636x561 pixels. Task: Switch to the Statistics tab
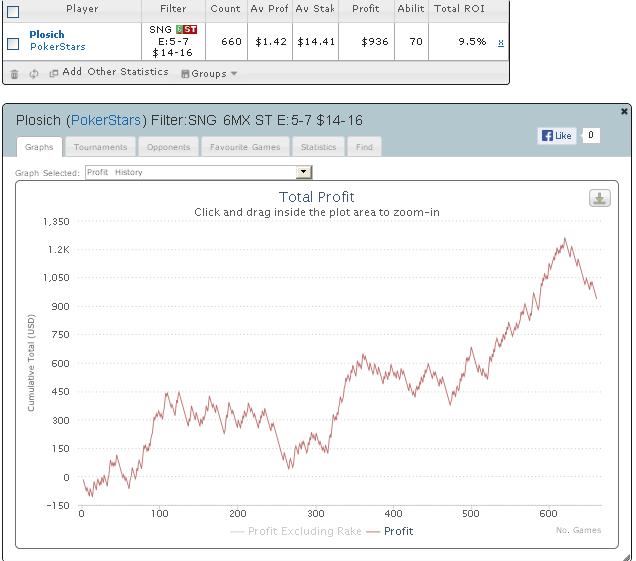[x=318, y=147]
